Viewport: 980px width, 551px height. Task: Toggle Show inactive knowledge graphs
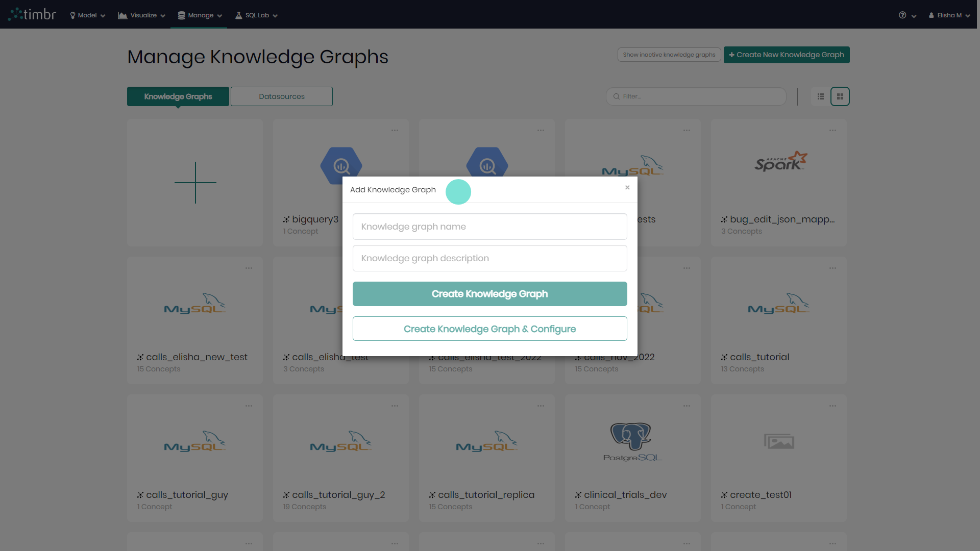point(669,55)
